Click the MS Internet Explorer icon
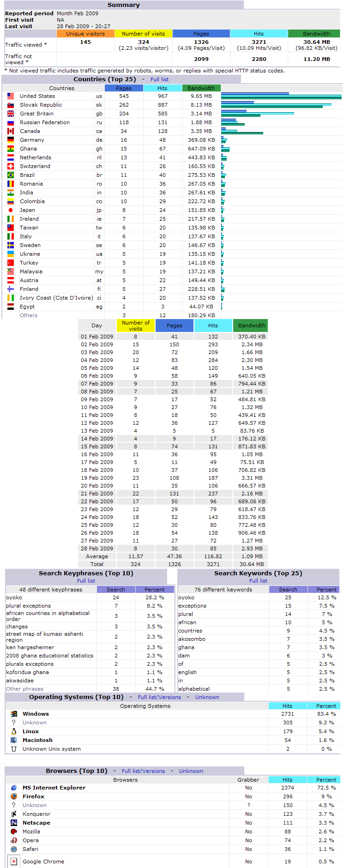 click(x=14, y=788)
